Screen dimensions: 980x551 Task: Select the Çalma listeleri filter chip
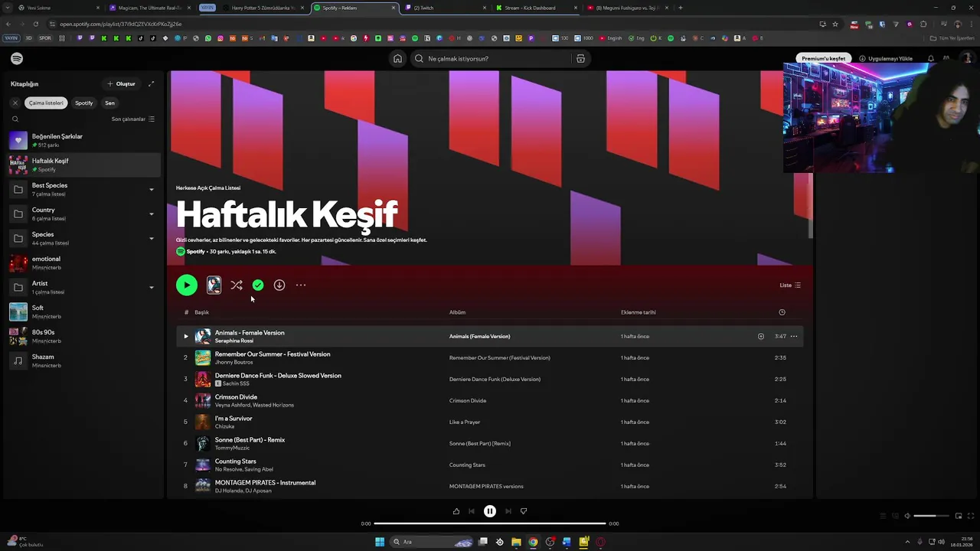pos(47,103)
